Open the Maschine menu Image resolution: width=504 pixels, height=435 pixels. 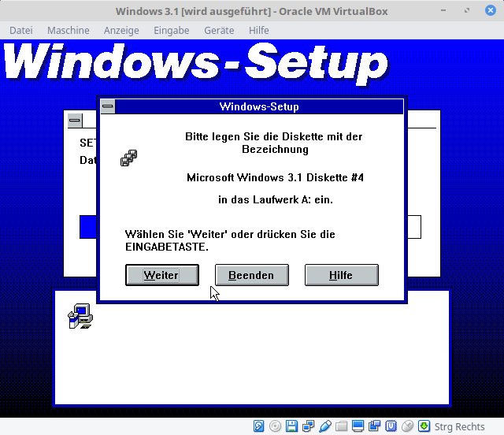(x=69, y=30)
